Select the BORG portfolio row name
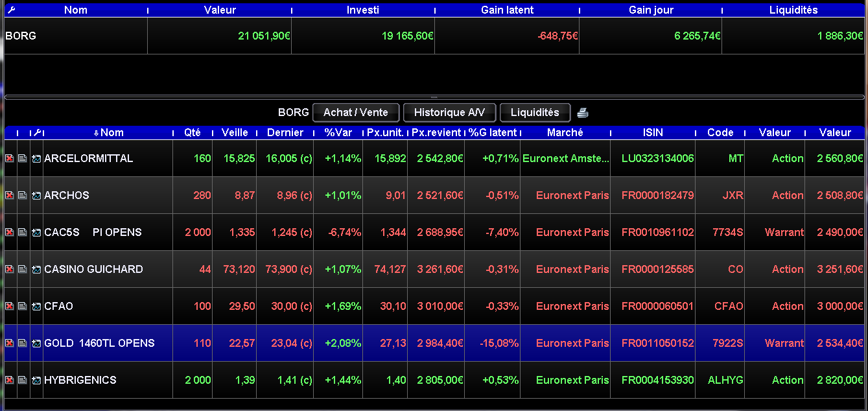 (x=21, y=36)
